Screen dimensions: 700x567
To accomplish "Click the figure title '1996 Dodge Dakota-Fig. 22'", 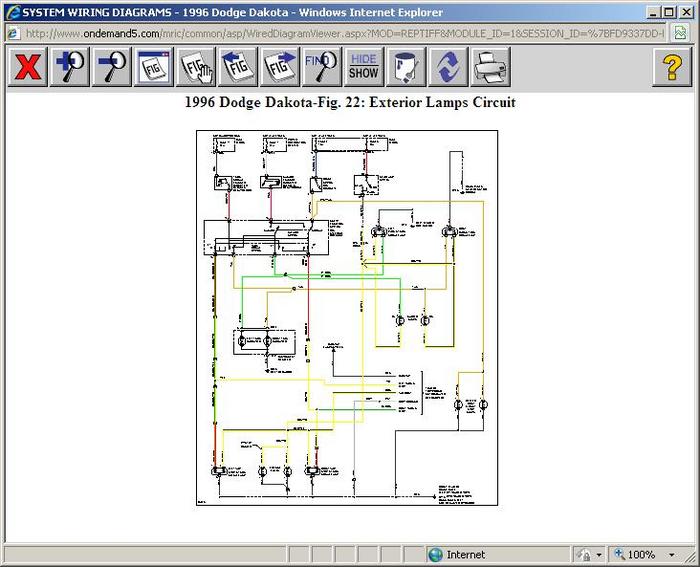I will (x=273, y=102).
